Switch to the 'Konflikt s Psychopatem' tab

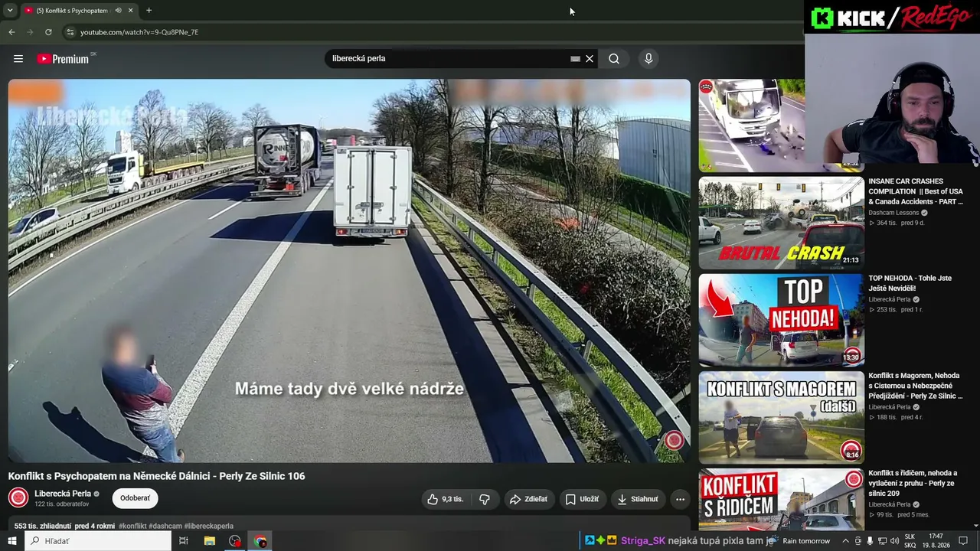[70, 11]
